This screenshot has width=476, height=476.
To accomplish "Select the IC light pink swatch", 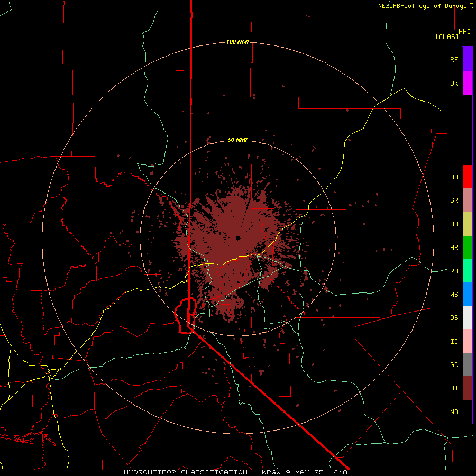I will click(467, 341).
